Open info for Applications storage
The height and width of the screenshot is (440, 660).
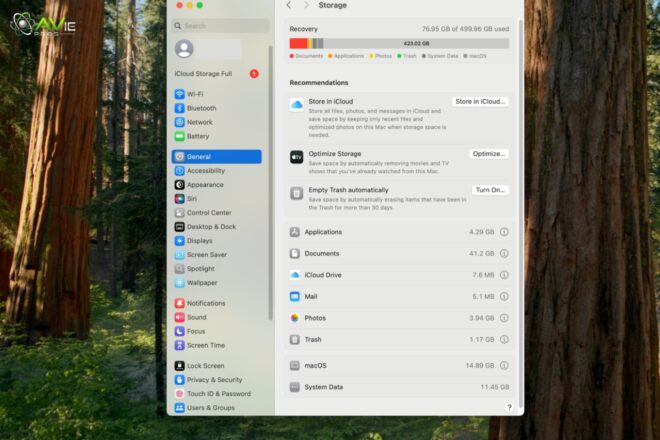(x=504, y=232)
